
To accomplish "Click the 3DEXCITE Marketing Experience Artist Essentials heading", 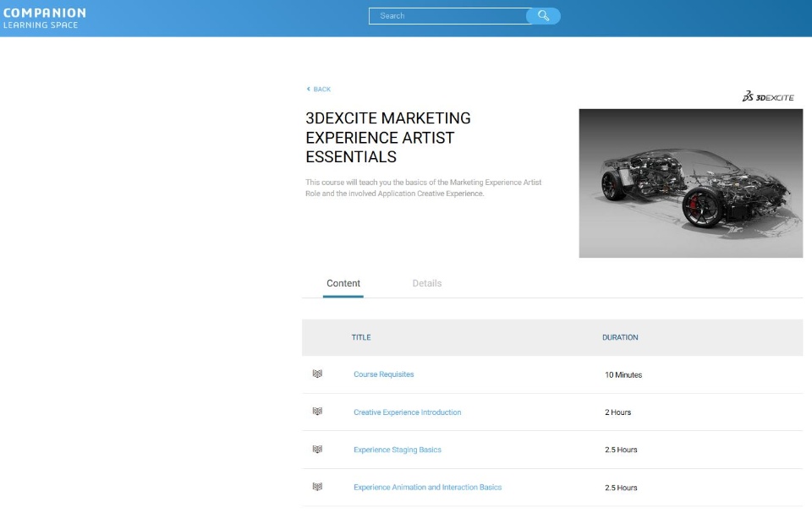I will (x=388, y=137).
